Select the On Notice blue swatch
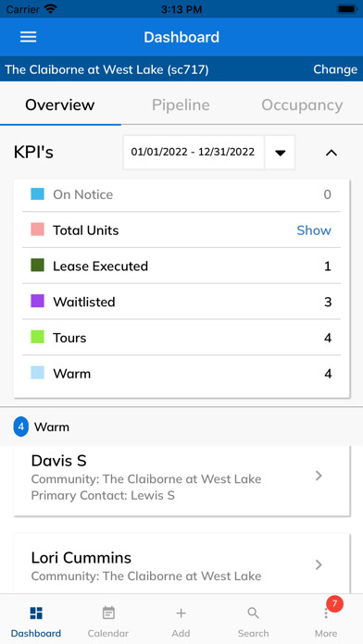 [37, 194]
